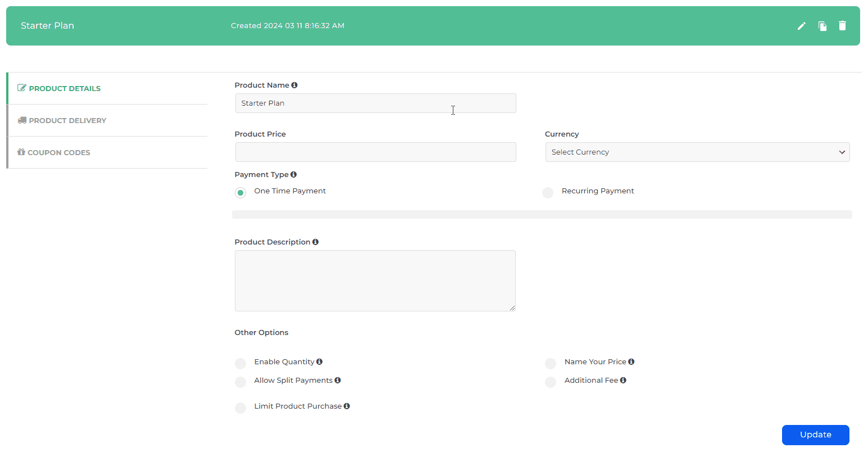Enable the Allow Split Payments toggle

[240, 382]
